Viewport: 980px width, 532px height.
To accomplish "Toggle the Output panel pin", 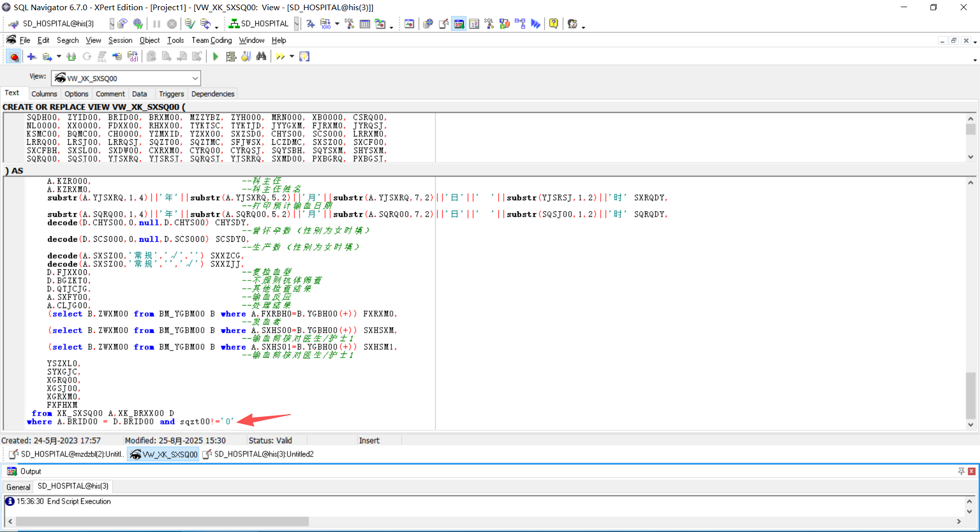I will click(x=961, y=471).
